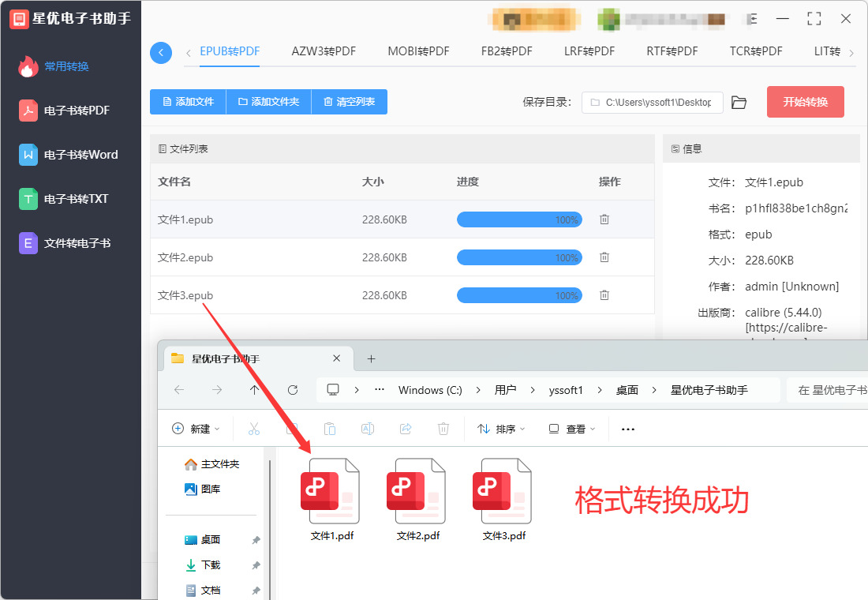Show previous conversion tabs with left chevron
The image size is (868, 600).
click(189, 53)
